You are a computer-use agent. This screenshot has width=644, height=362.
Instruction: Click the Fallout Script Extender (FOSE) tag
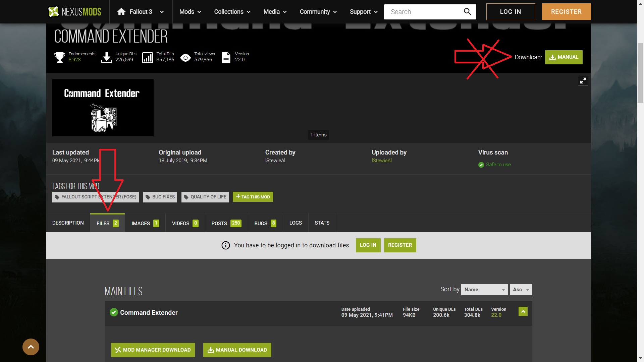click(96, 197)
